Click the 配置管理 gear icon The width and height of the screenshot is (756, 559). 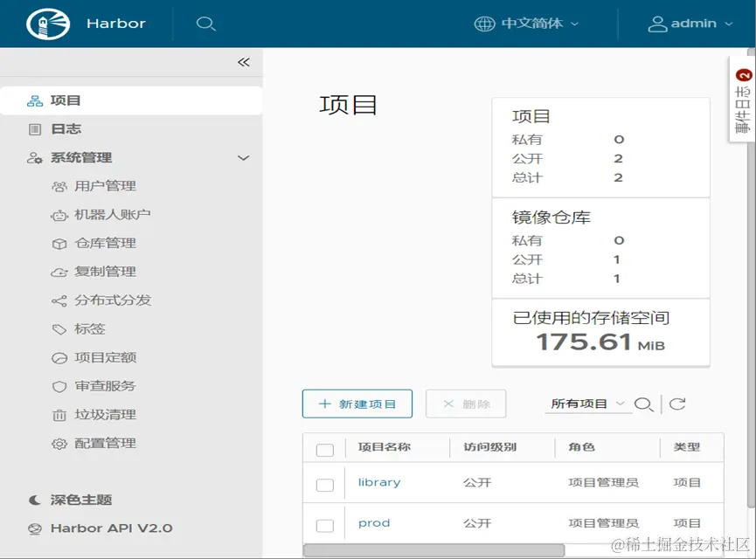tap(59, 444)
